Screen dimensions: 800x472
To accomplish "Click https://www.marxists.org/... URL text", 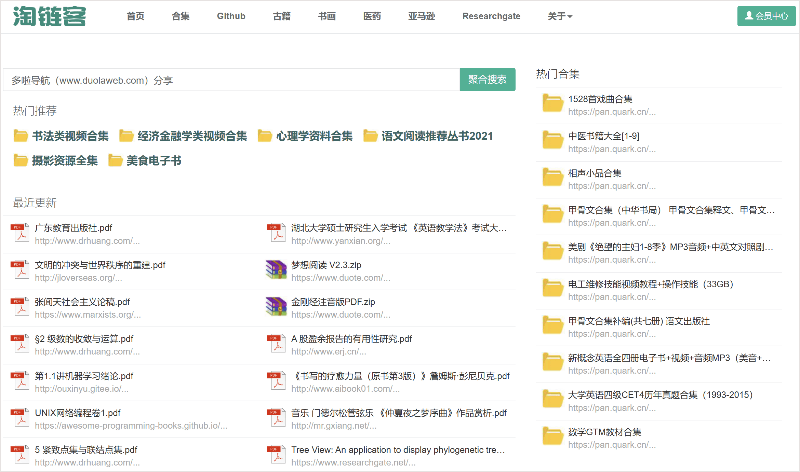I will [x=87, y=315].
